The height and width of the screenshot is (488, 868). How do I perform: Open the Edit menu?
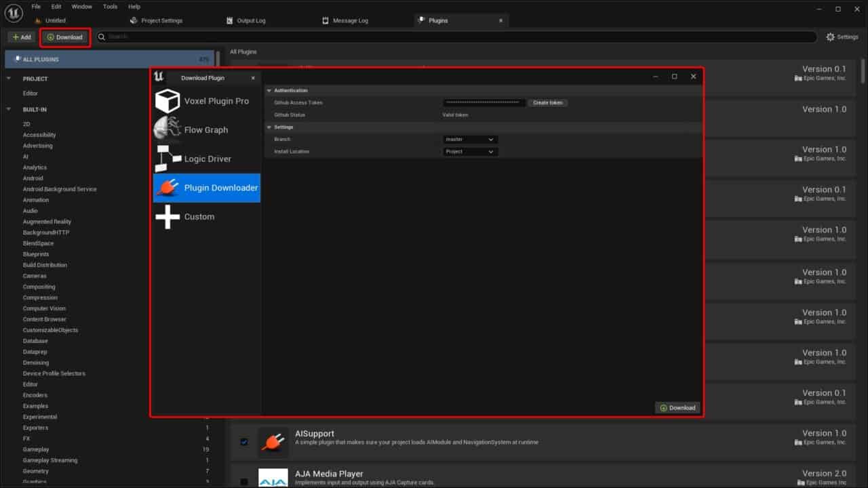coord(56,6)
